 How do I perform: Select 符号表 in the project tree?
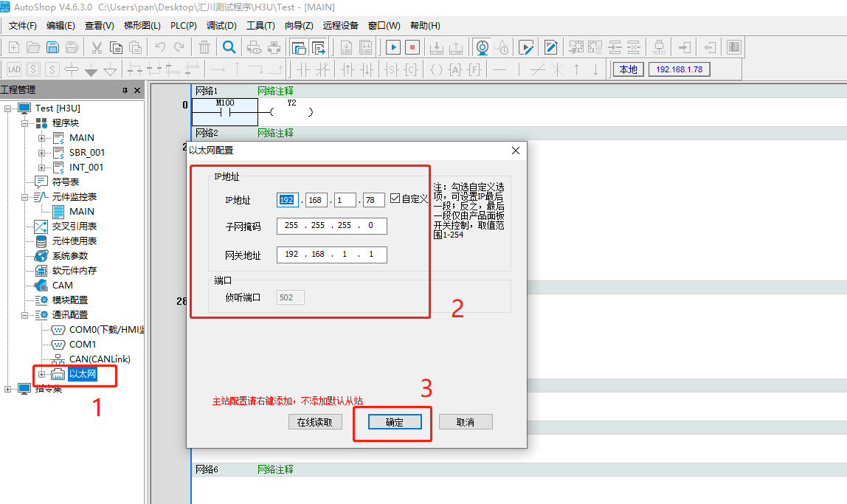pos(66,182)
